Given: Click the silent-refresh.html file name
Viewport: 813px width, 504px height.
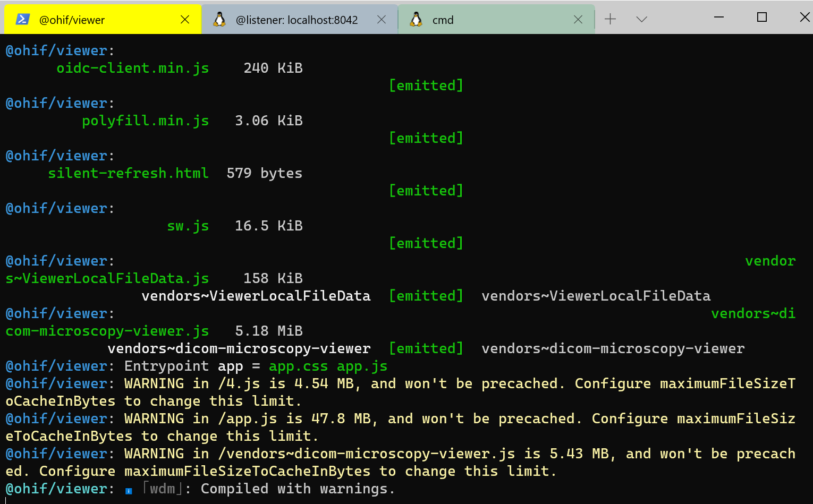Looking at the screenshot, I should pos(129,173).
